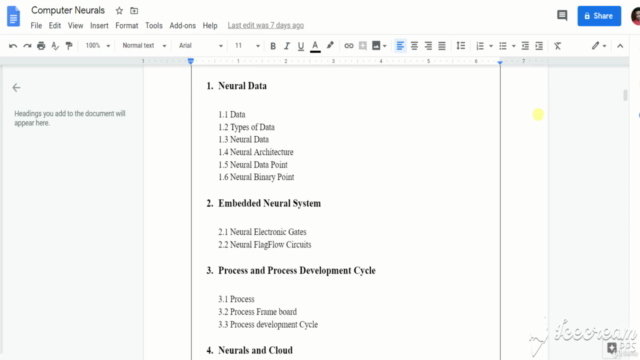
Task: Select the Paint format tool
Action: coord(69,46)
